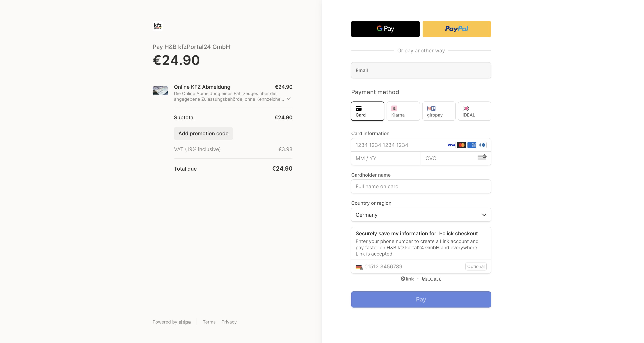Screen dimensions: 644x343
Task: Expand the Online KFZ Abmeldung description
Action: coord(289,99)
